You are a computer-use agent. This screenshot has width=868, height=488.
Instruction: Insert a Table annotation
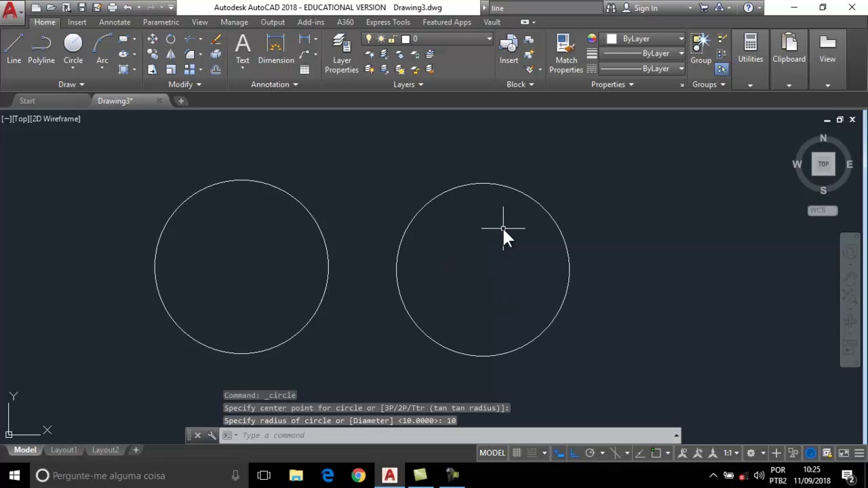(304, 69)
